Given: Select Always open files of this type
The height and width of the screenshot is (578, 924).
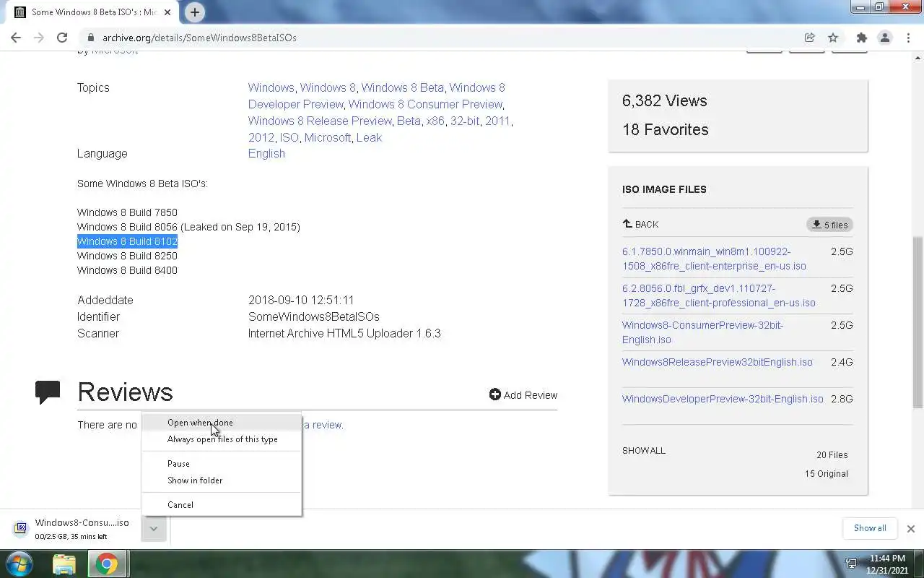Looking at the screenshot, I should pyautogui.click(x=222, y=439).
